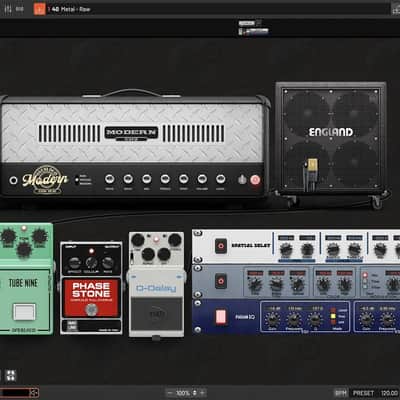This screenshot has width=400, height=400.
Task: Select the top Mode LED on Param EQ
Action: 333,311
